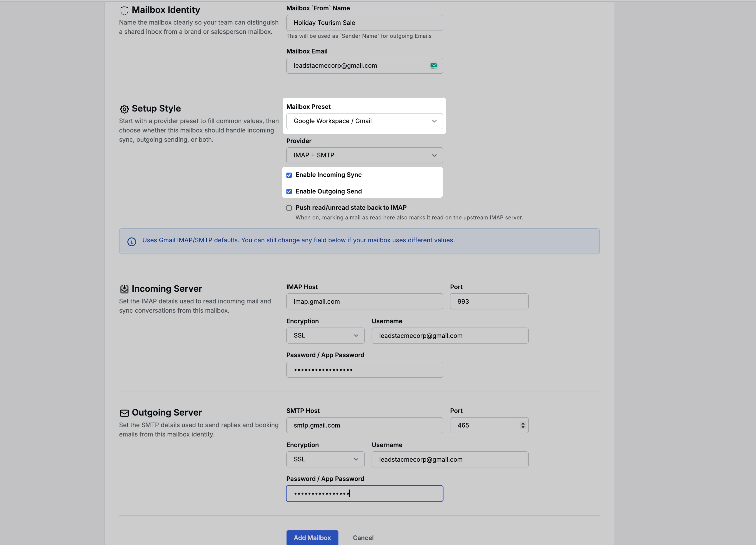
Task: Click the Incoming Server Username field
Action: coord(450,336)
